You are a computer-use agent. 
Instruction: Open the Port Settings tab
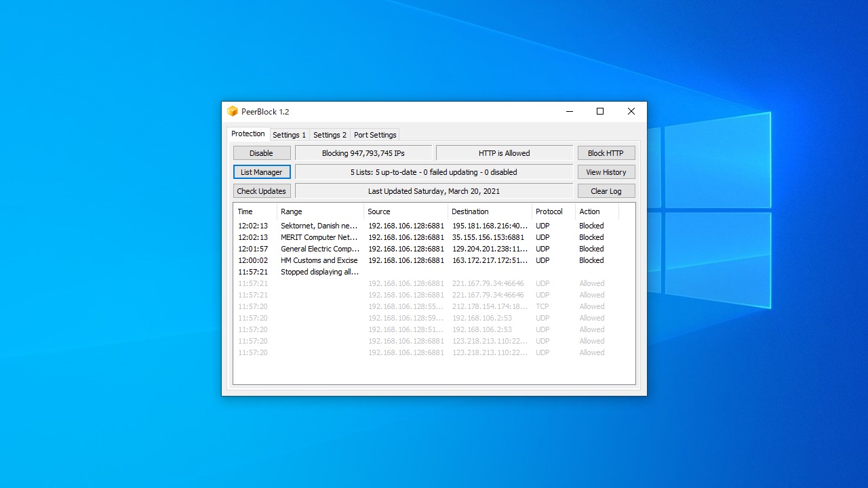pos(375,135)
